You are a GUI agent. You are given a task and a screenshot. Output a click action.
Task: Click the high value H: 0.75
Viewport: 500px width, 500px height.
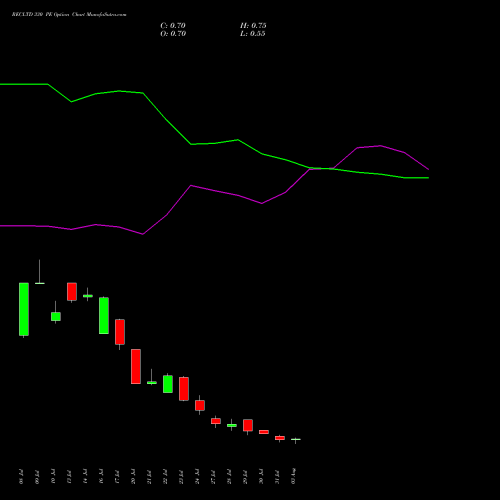pos(253,26)
